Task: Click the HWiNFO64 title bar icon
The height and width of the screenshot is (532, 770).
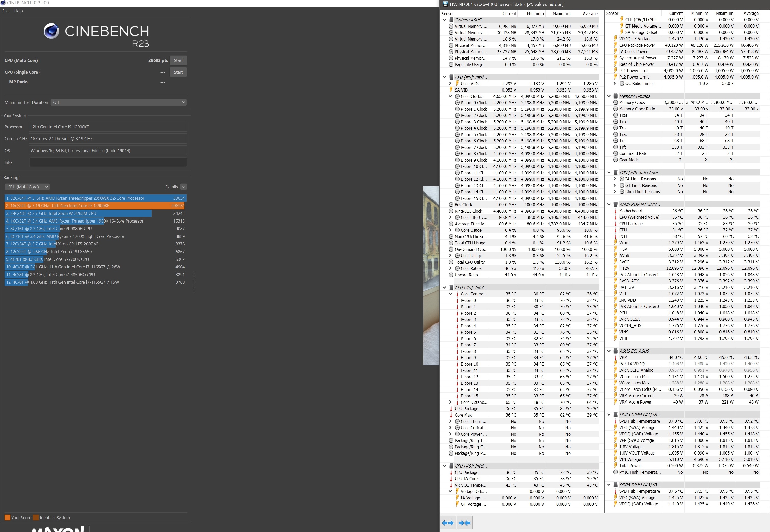Action: coord(445,4)
